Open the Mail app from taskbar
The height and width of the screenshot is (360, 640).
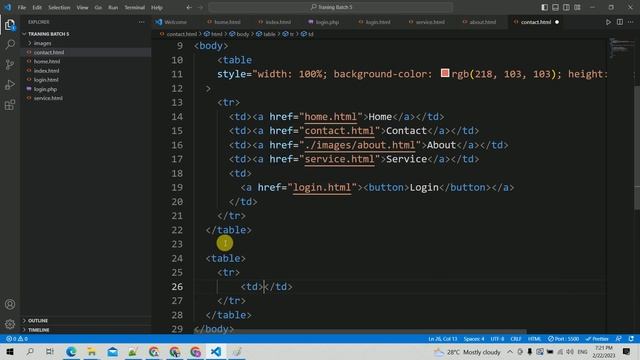coord(113,351)
